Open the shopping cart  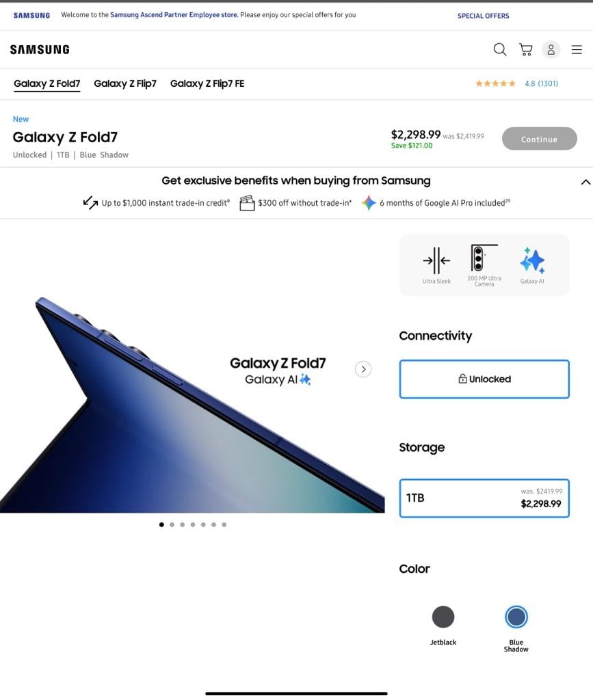(525, 49)
